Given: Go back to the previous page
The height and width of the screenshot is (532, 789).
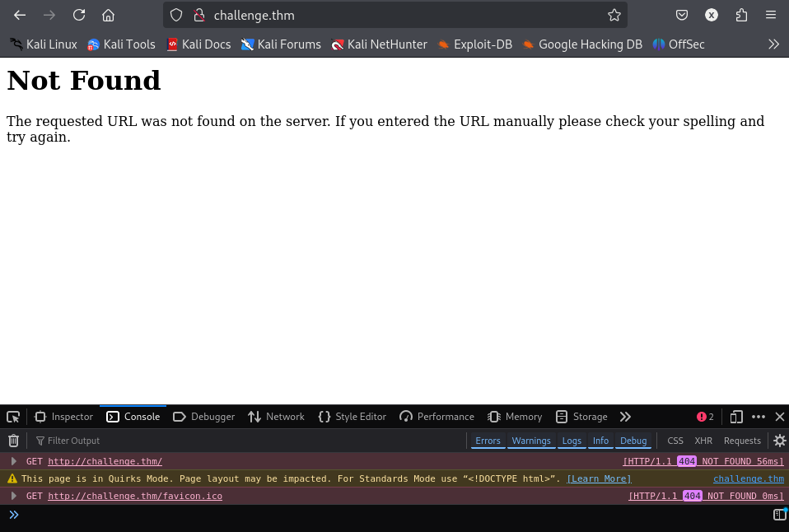Looking at the screenshot, I should [x=20, y=15].
